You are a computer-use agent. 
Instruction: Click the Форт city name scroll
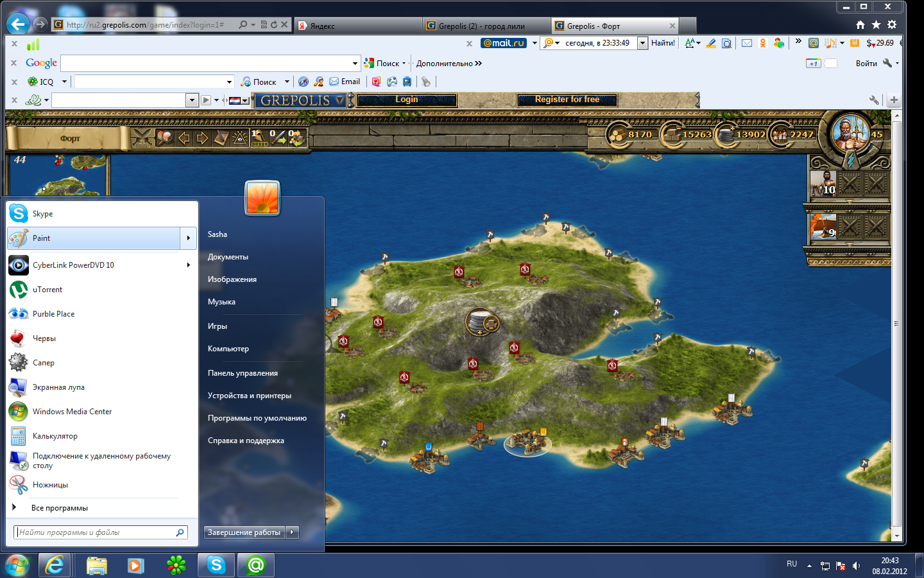pos(69,138)
